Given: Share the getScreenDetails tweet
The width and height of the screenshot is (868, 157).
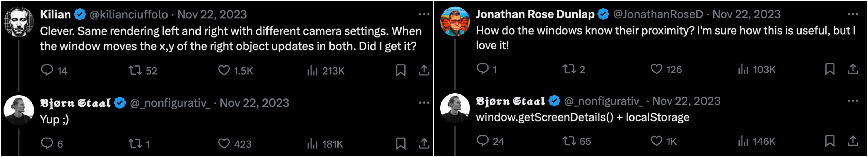Looking at the screenshot, I should pos(853,141).
